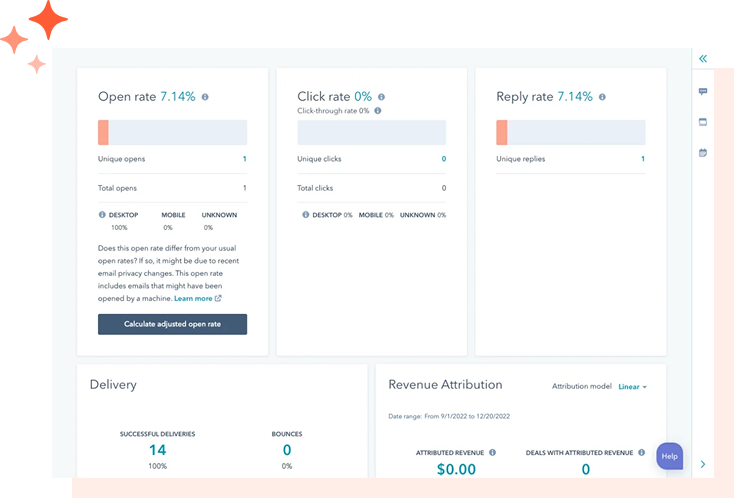Click the Attributed Revenue info icon
This screenshot has width=734, height=498.
pyautogui.click(x=492, y=453)
